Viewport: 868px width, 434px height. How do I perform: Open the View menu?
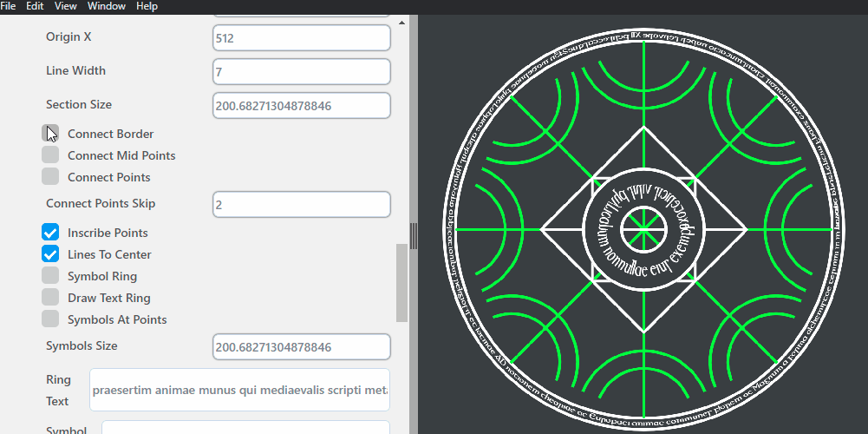tap(65, 6)
